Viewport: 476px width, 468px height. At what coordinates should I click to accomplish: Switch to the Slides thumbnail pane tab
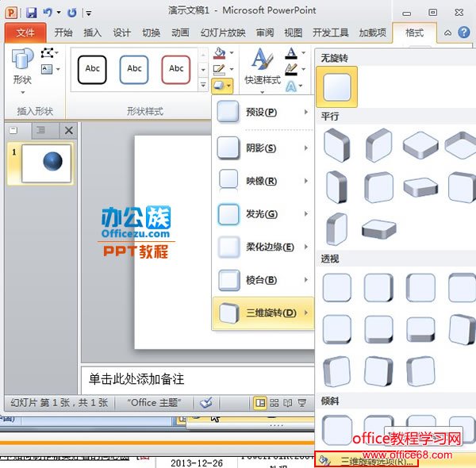(x=13, y=131)
